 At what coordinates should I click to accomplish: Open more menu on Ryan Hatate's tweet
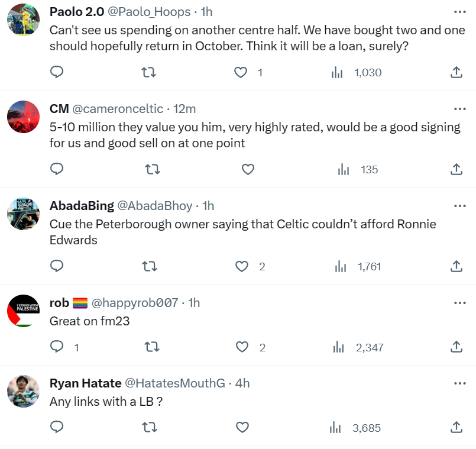point(460,383)
